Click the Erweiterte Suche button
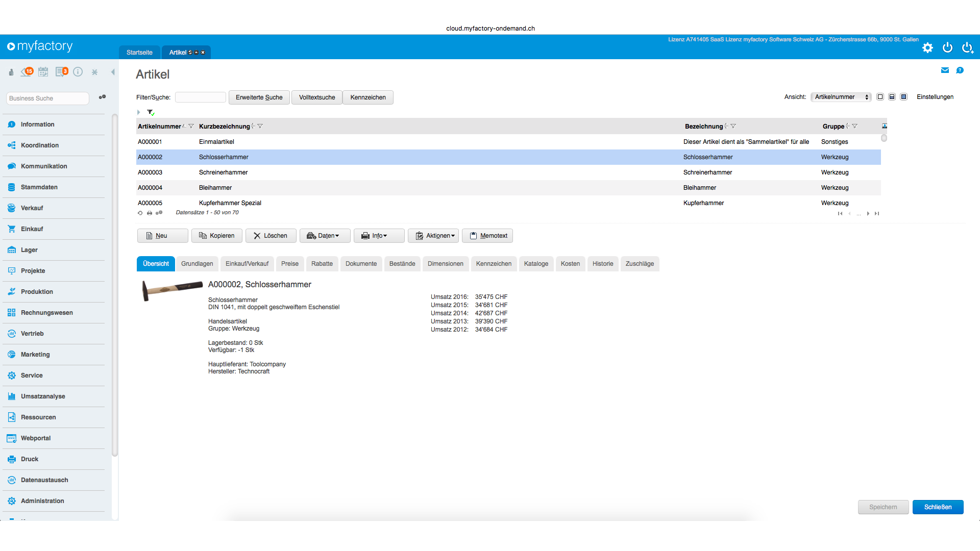980x551 pixels. point(259,97)
